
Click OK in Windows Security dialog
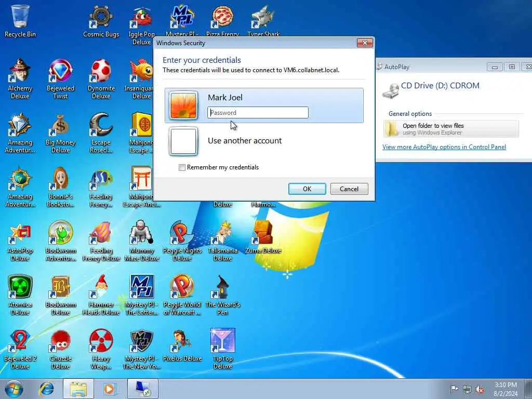[x=307, y=189]
